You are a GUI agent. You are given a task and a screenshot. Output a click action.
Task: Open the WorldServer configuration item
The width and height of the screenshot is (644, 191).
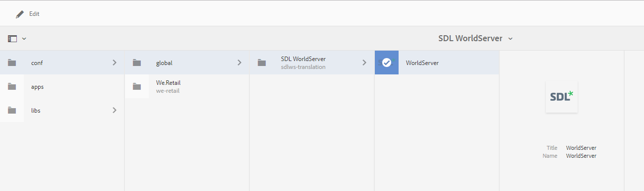437,63
